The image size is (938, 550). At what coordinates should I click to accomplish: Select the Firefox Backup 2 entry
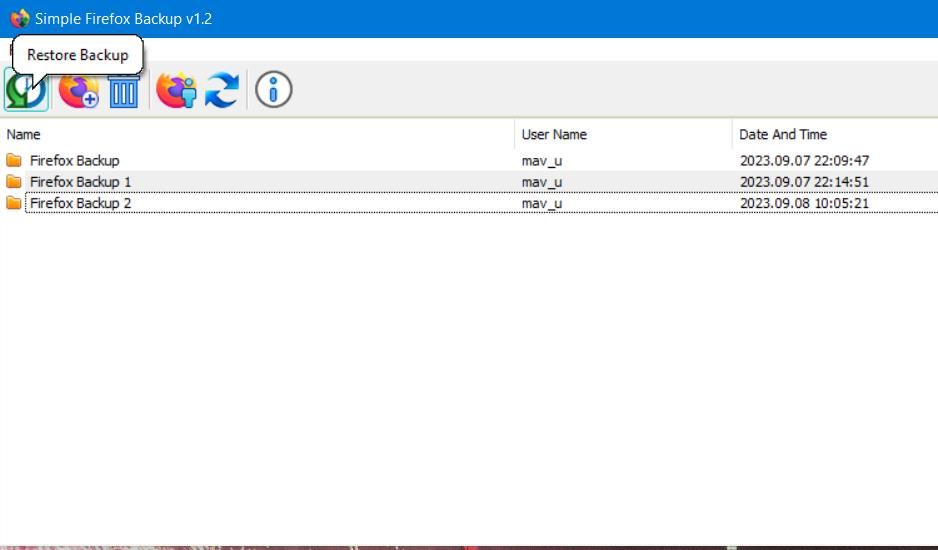coord(80,203)
